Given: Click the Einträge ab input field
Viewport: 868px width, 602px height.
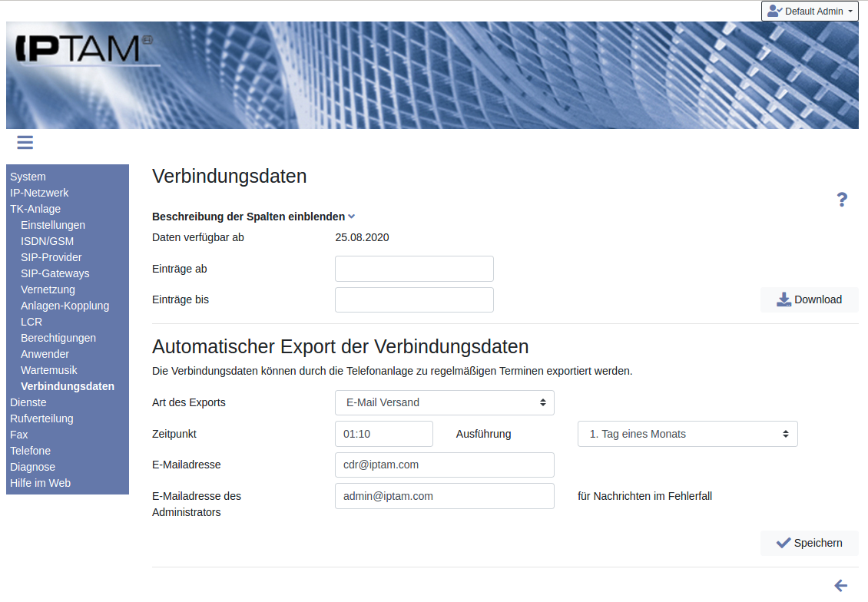Looking at the screenshot, I should pyautogui.click(x=414, y=269).
